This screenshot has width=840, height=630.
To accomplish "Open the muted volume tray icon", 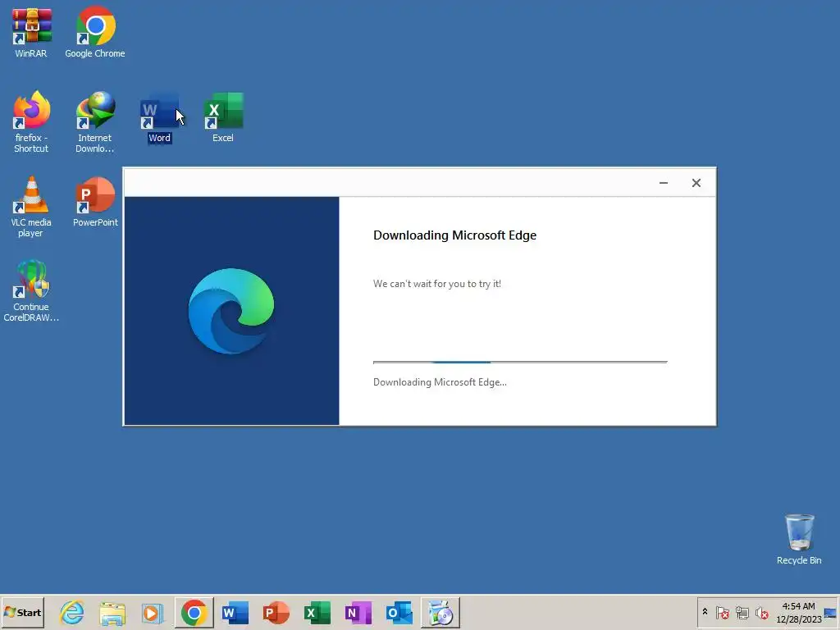I will [761, 612].
